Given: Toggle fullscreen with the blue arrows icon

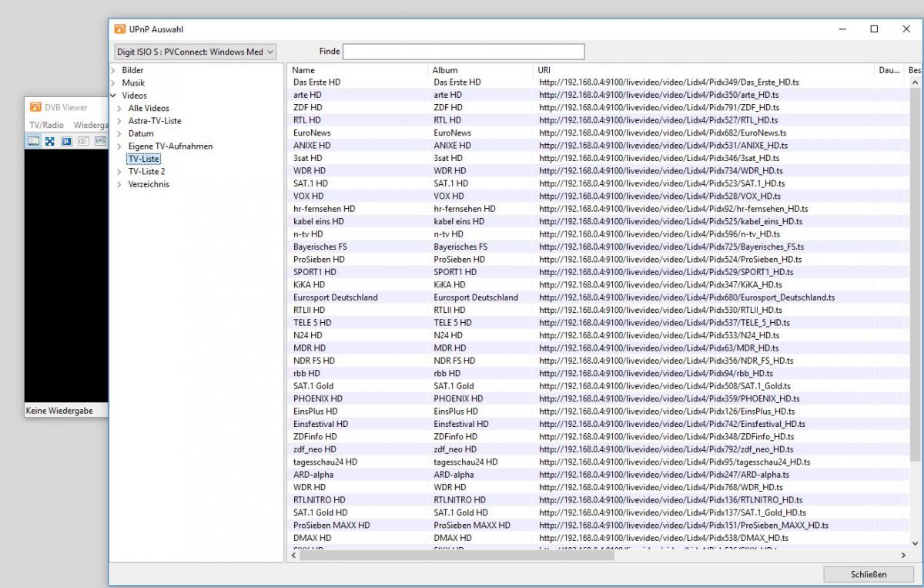Looking at the screenshot, I should (50, 141).
